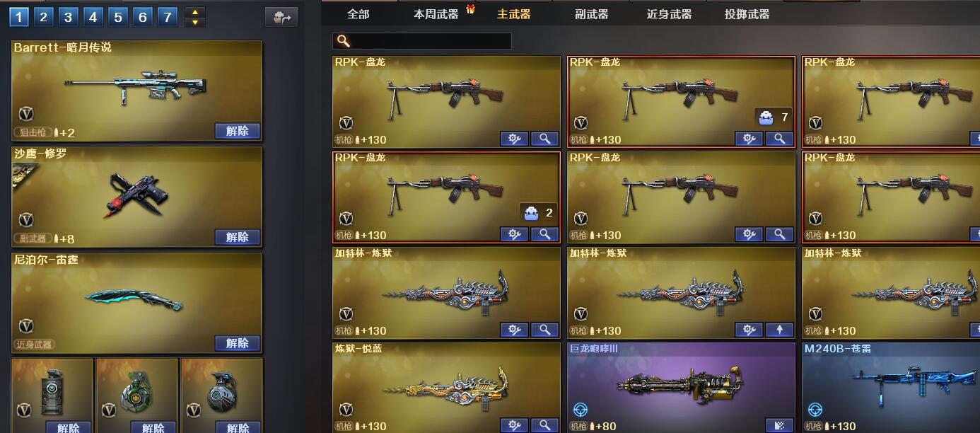Click 解除 on the 尼泊尔-雷霆 slot
This screenshot has height=433, width=980.
238,343
